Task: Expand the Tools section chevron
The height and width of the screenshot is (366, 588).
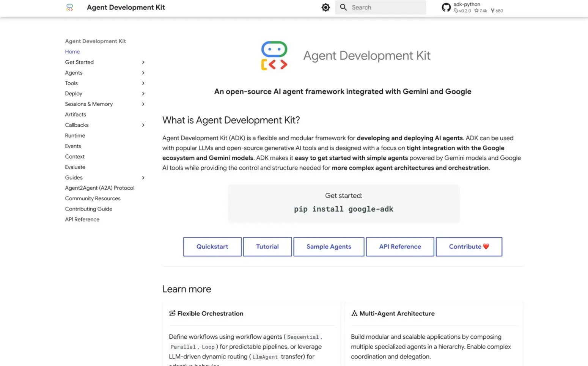Action: point(143,83)
